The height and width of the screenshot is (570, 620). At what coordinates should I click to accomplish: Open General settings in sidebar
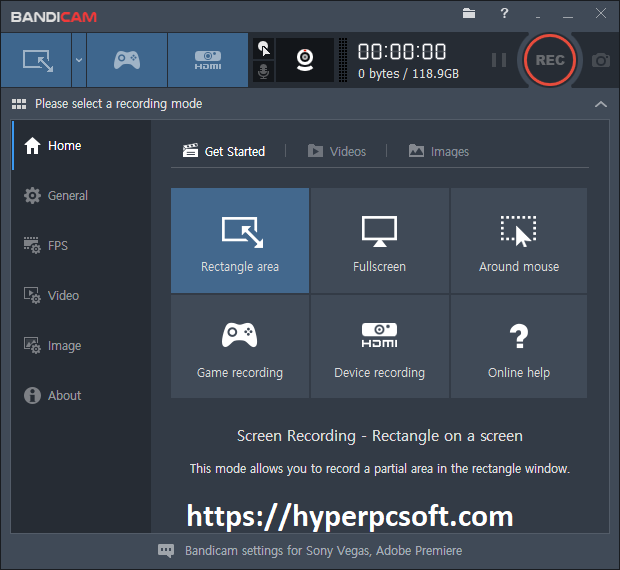pos(81,196)
